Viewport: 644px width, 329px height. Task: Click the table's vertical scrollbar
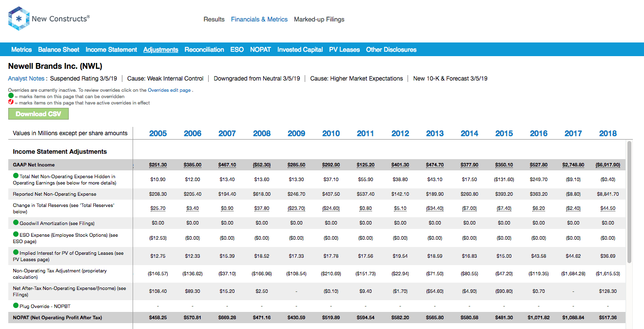tap(629, 203)
